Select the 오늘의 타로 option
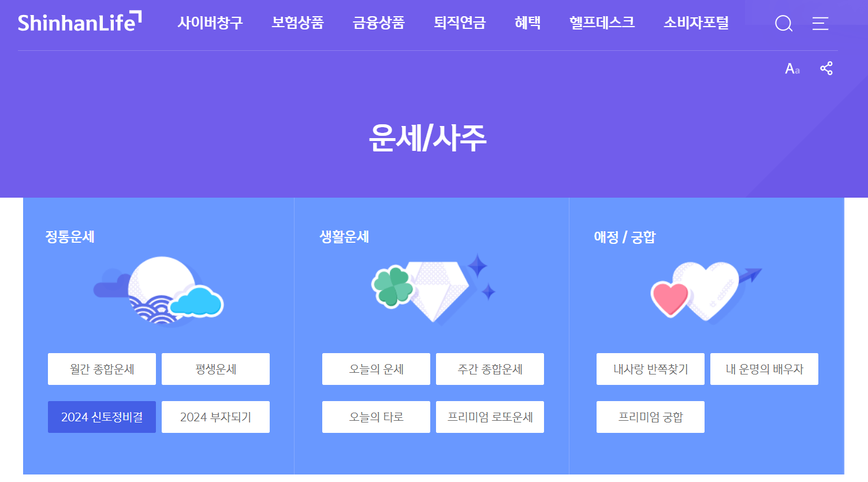The image size is (868, 482). click(376, 417)
